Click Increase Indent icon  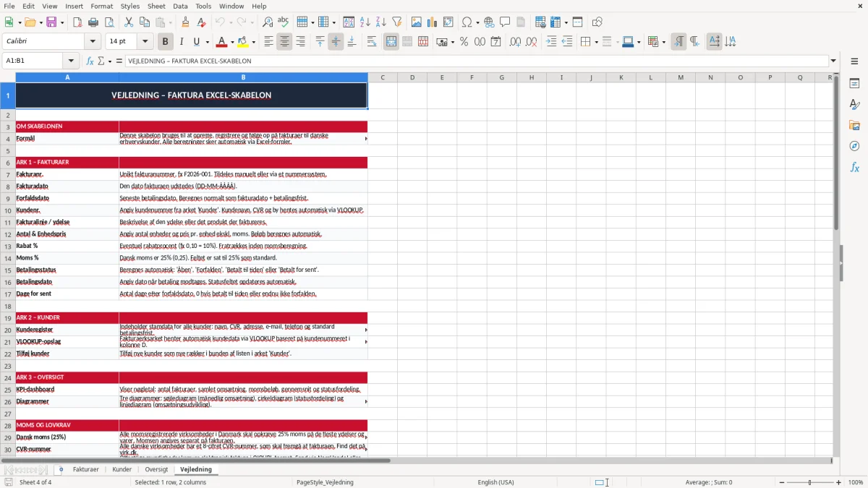tap(551, 42)
